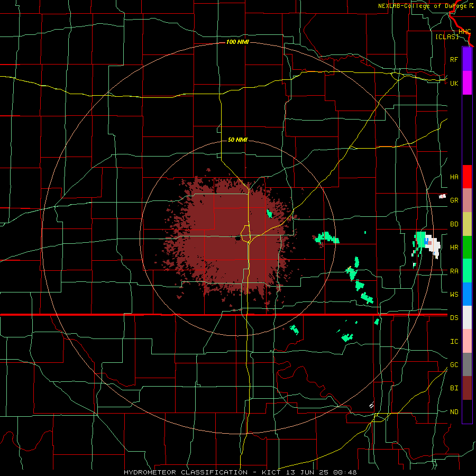Select the 'GC' legend label
The width and height of the screenshot is (476, 476).
pyautogui.click(x=454, y=365)
